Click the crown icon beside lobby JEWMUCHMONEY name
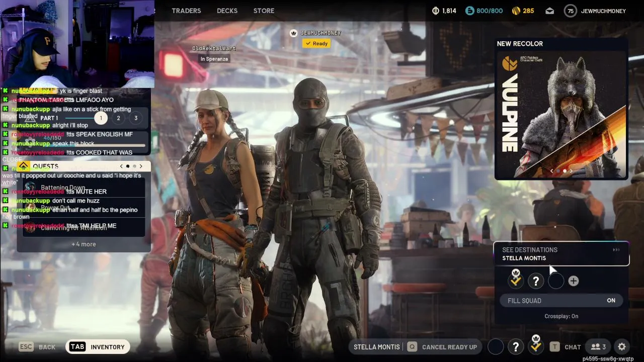 [294, 33]
